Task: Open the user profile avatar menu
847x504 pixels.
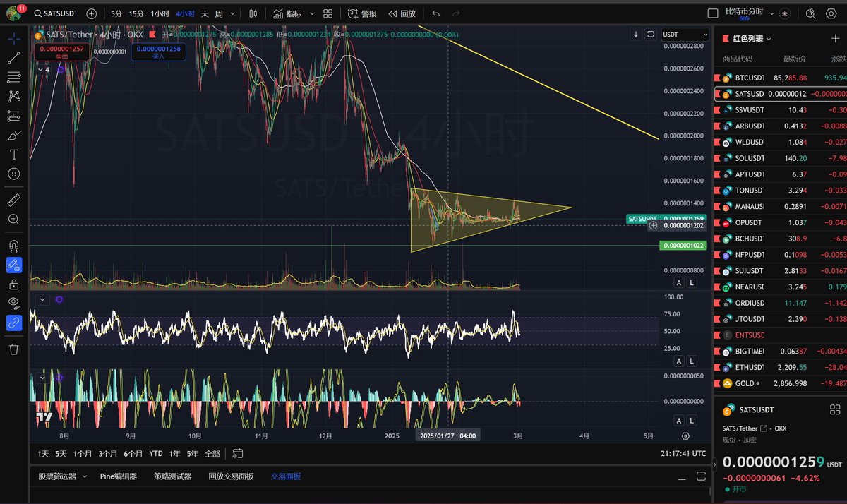Action: (x=14, y=13)
